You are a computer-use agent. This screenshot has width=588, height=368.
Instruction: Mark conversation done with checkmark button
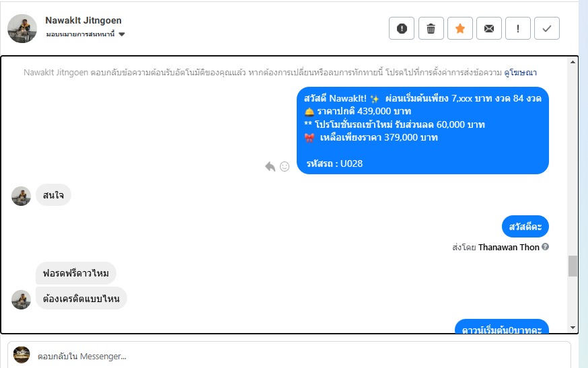[x=547, y=28]
